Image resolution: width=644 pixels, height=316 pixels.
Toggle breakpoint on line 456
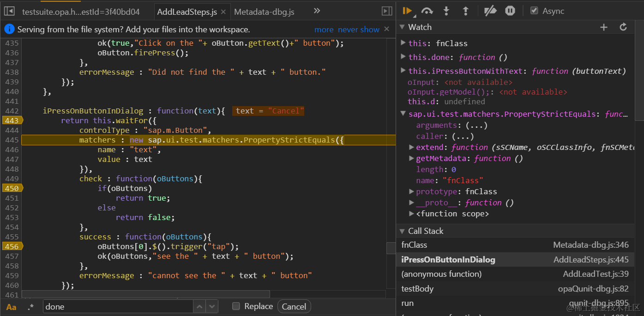coord(12,246)
